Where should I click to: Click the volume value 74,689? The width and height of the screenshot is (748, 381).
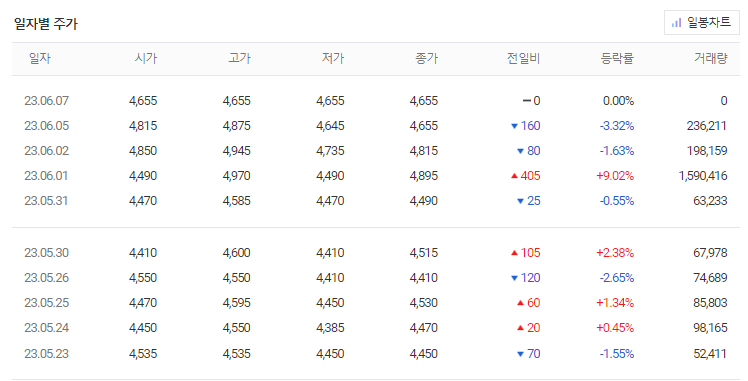710,278
